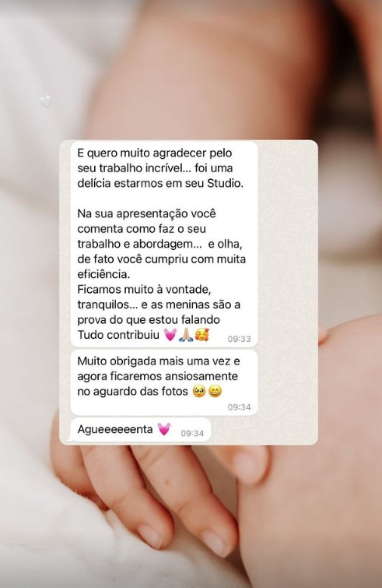This screenshot has width=382, height=588.
Task: Click the 09:34 timestamp under 'fotos' message
Action: pyautogui.click(x=239, y=407)
